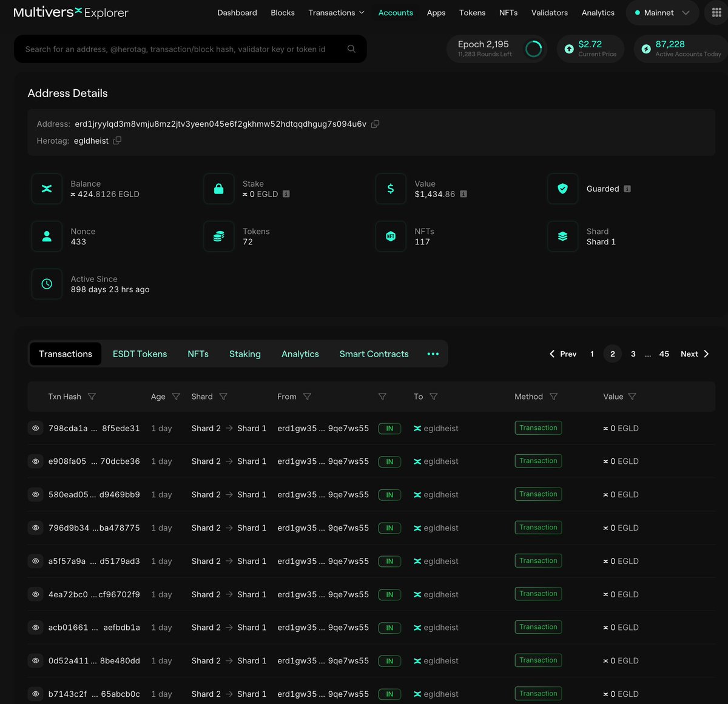The image size is (728, 704).
Task: Click the Stake lock icon
Action: [219, 189]
